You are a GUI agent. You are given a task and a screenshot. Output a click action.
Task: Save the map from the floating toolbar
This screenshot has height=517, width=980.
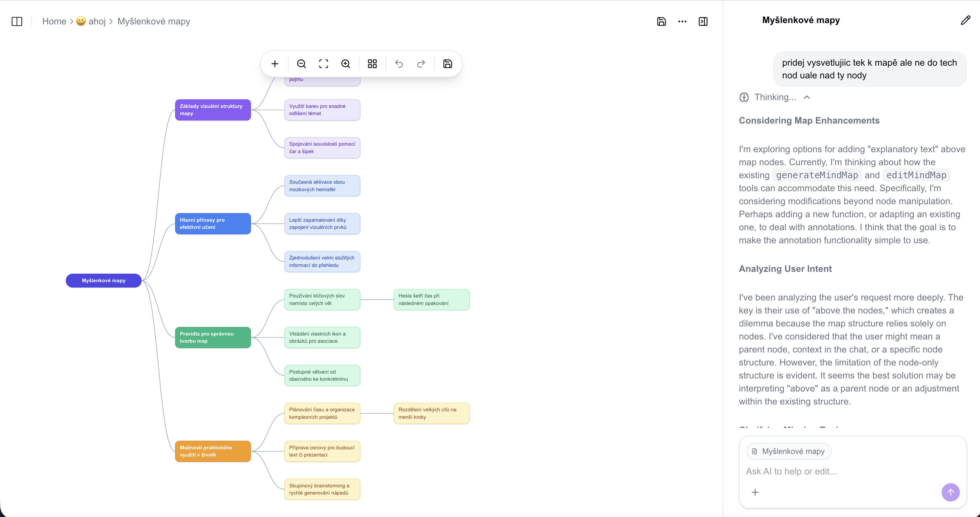click(447, 64)
